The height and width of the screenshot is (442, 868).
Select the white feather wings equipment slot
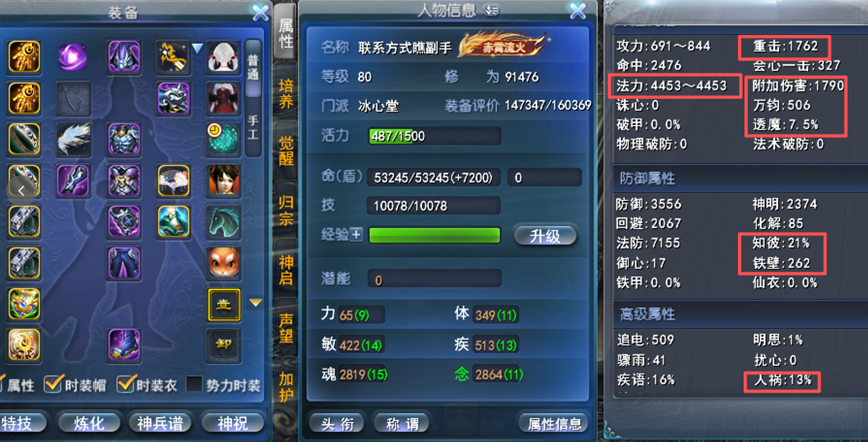(73, 139)
